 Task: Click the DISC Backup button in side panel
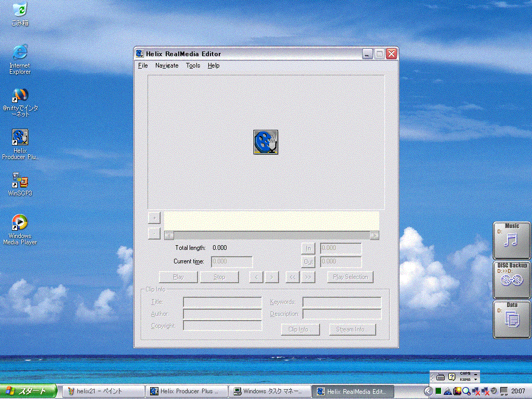512,280
